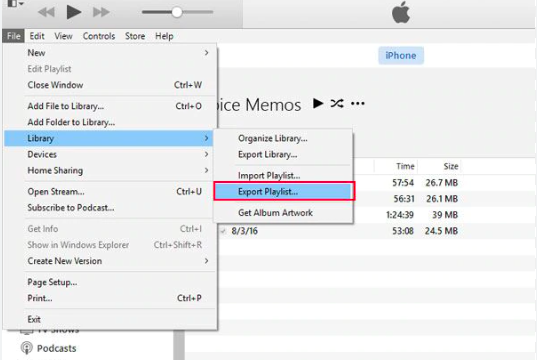This screenshot has width=537, height=360.
Task: Sort by the Time column header
Action: (x=405, y=166)
